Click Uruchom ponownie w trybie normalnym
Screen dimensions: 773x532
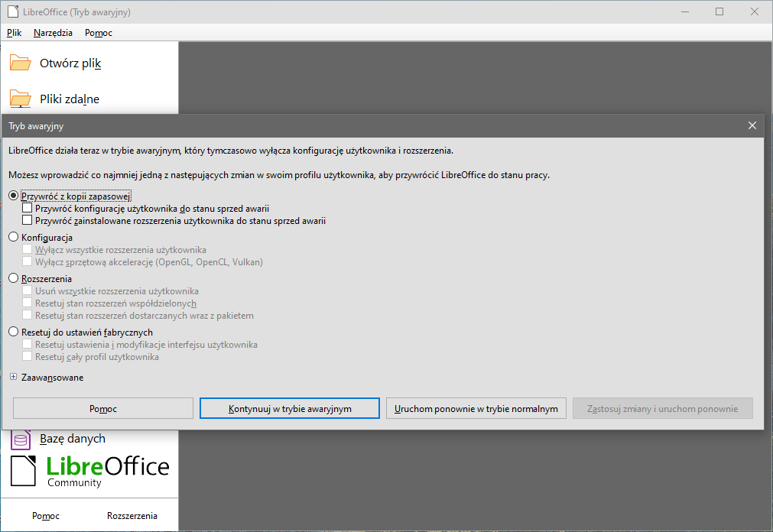(x=476, y=408)
